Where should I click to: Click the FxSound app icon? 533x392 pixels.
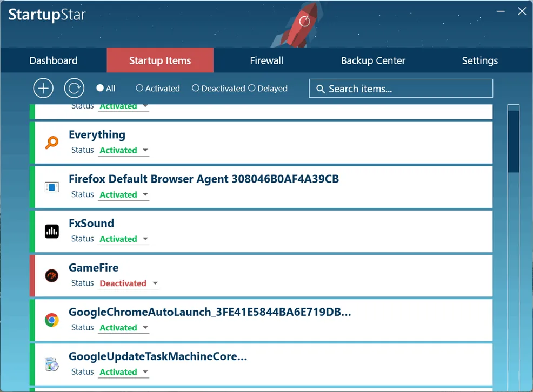52,231
